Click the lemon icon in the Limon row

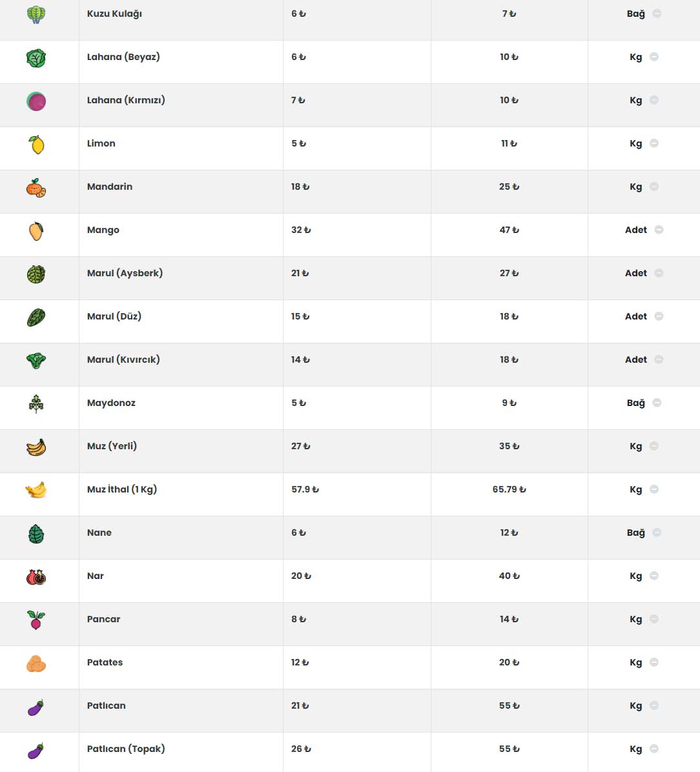(x=36, y=145)
